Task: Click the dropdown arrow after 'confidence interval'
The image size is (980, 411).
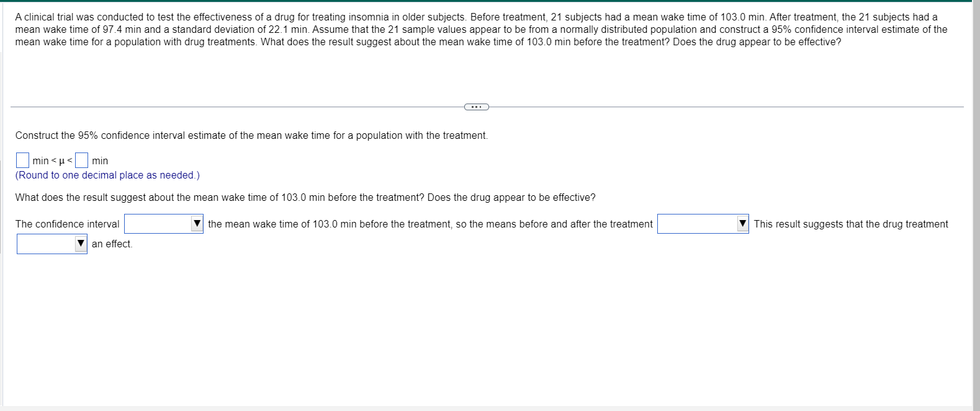Action: pos(197,224)
